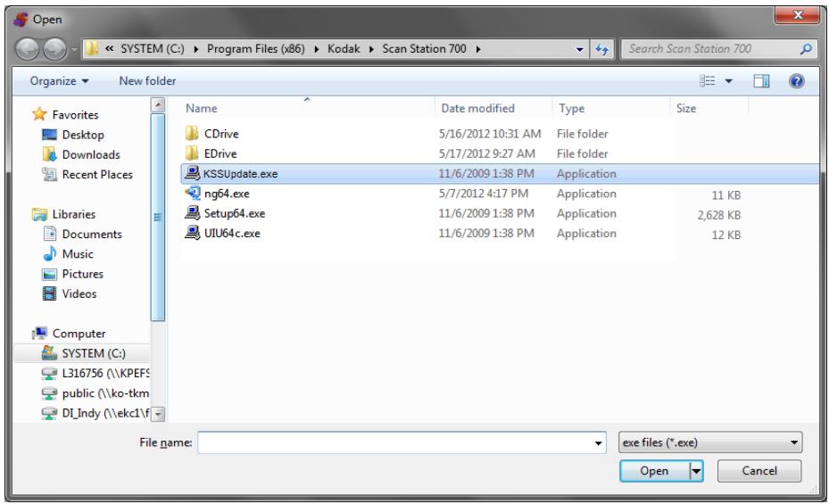The width and height of the screenshot is (829, 504).
Task: Click the New folder button
Action: click(147, 81)
